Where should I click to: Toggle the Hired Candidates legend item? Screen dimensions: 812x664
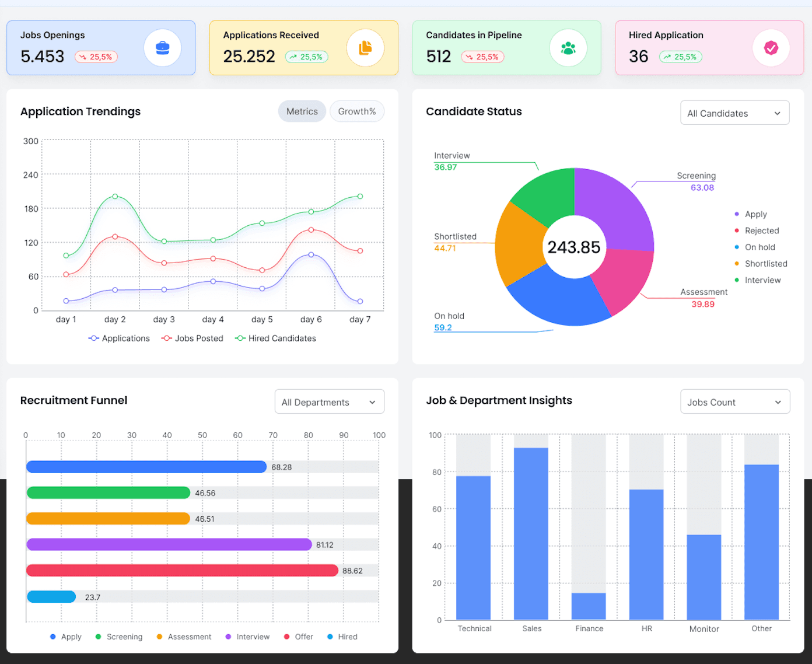[275, 338]
